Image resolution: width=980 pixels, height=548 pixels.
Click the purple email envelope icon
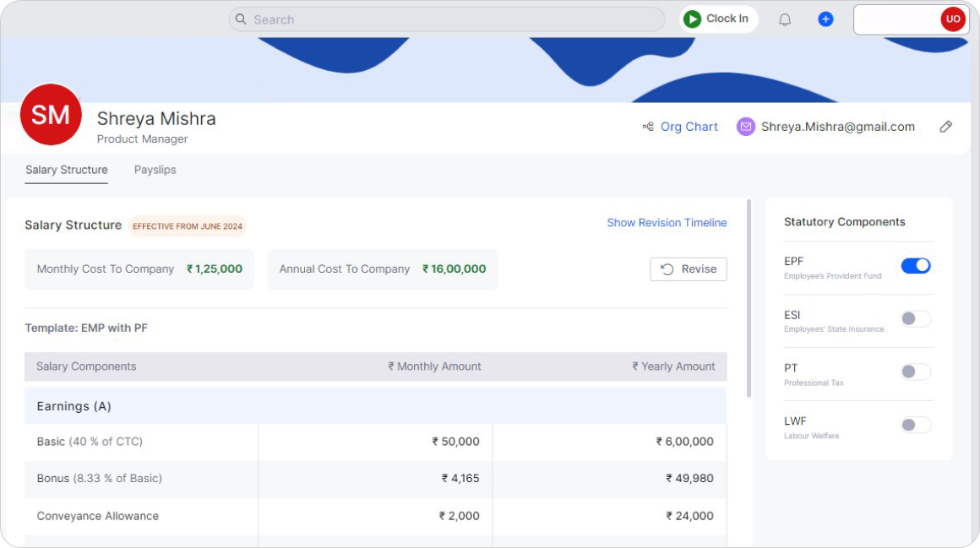tap(745, 127)
